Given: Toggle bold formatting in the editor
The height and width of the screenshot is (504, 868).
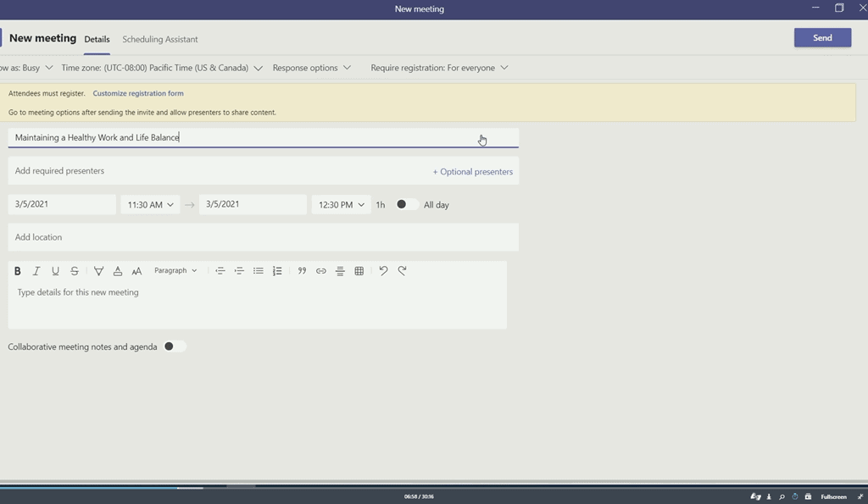Looking at the screenshot, I should click(17, 271).
